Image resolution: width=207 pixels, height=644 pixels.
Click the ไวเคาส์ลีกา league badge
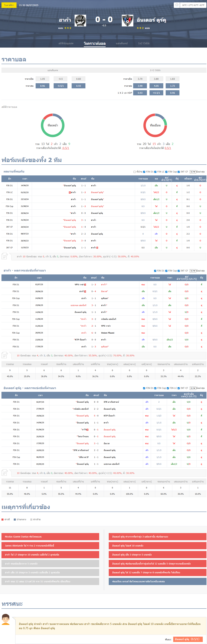9,5
